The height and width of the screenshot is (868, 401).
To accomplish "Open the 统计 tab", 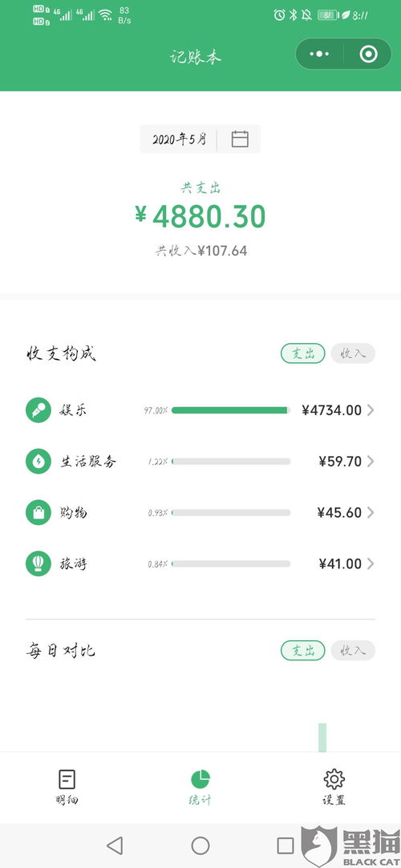I will 200,786.
